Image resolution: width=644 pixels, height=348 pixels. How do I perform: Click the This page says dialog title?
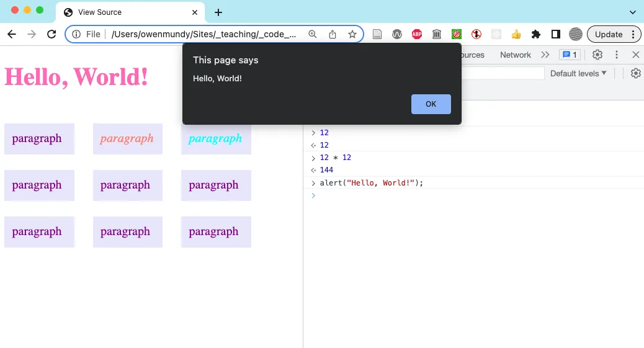coord(225,60)
